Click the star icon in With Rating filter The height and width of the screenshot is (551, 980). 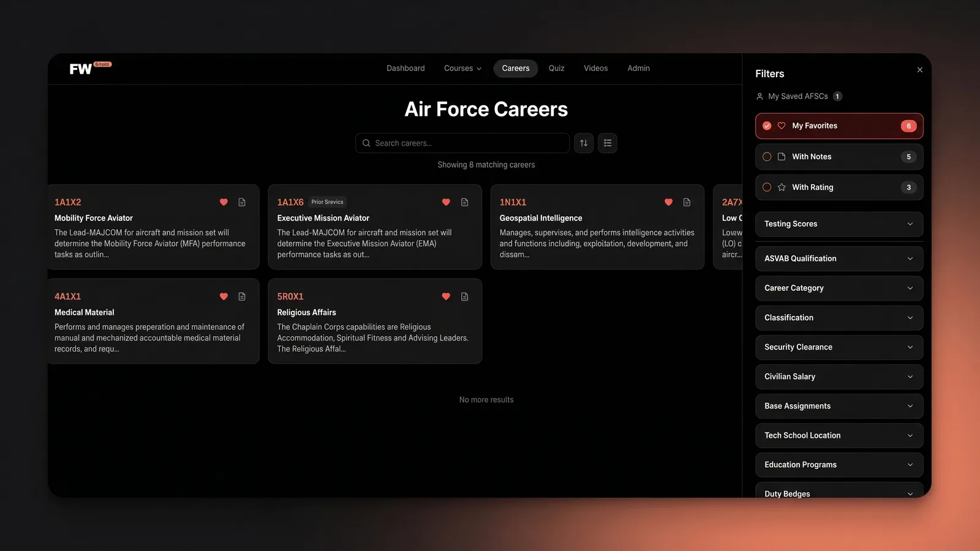(782, 187)
